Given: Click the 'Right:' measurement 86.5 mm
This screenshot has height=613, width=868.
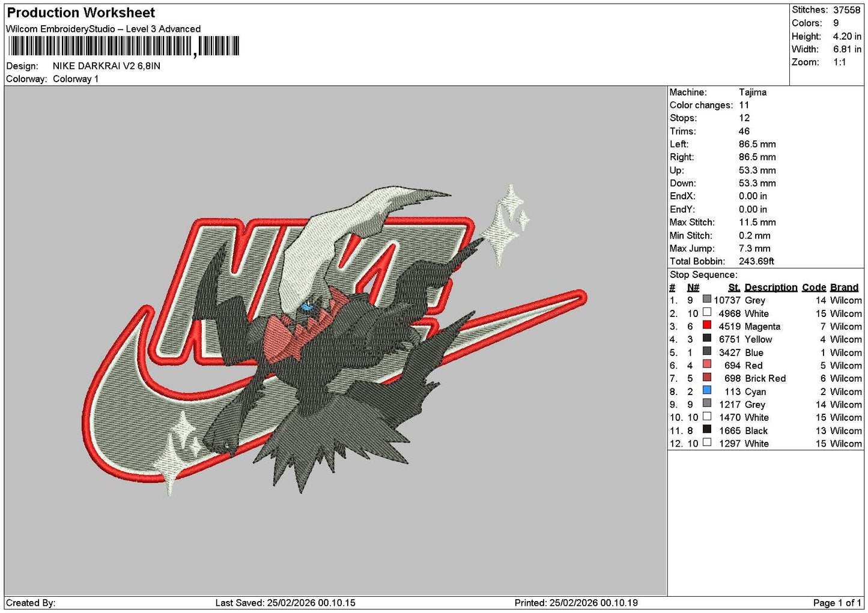Looking at the screenshot, I should 757,157.
